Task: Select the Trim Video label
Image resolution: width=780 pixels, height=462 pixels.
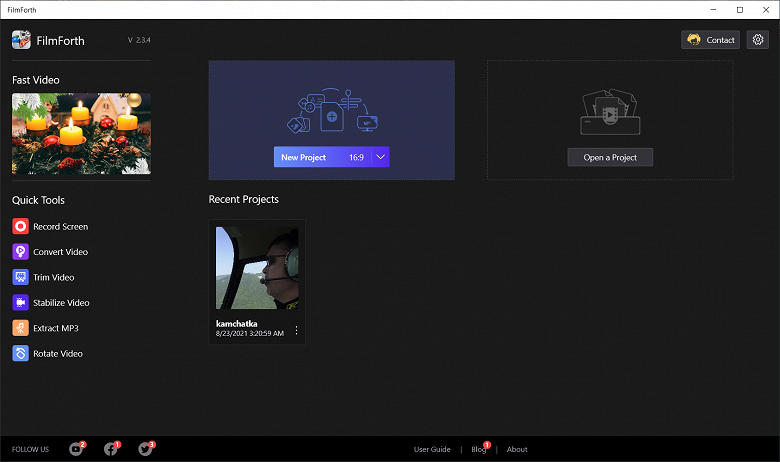Action: tap(54, 277)
